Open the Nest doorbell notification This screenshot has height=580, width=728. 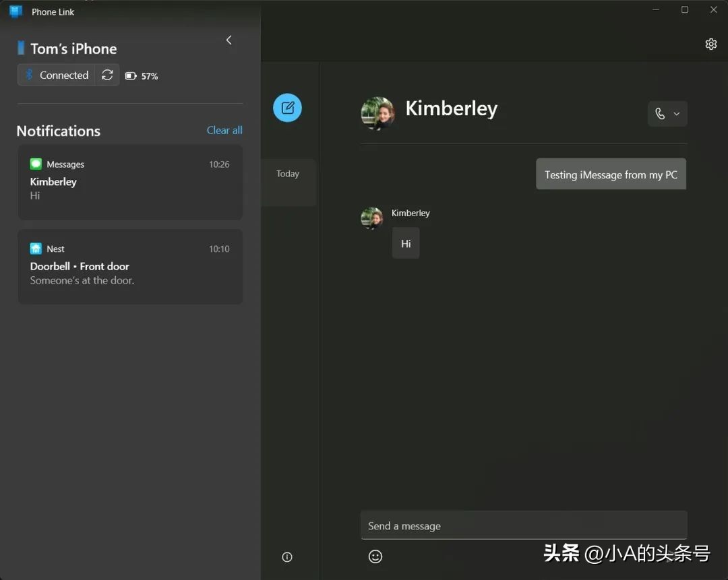click(130, 267)
